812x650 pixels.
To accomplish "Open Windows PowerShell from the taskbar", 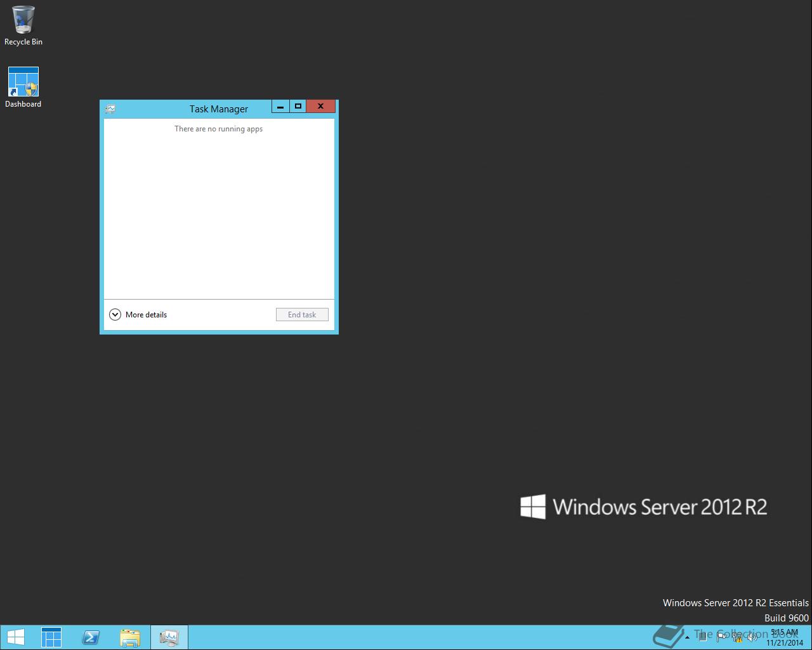I will (x=91, y=637).
